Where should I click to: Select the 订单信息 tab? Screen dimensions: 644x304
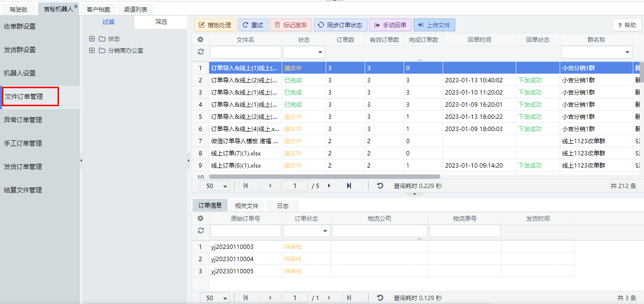210,206
